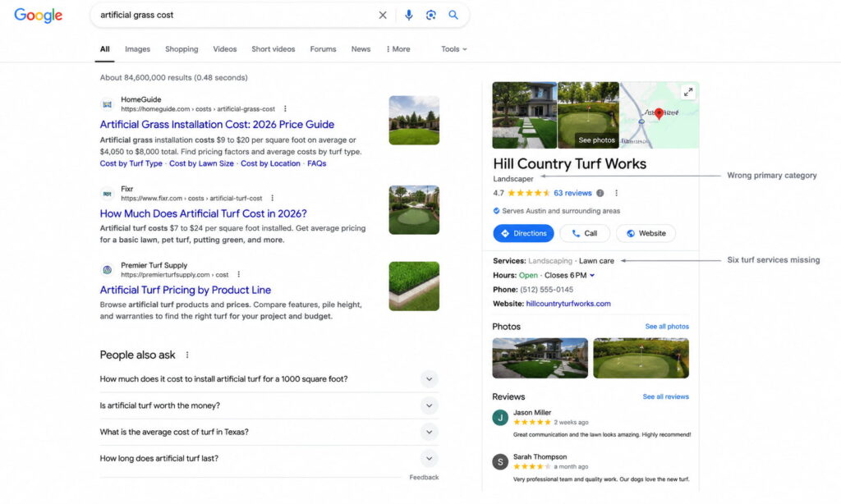841x504 pixels.
Task: Switch to the Short videos tab
Action: click(273, 48)
